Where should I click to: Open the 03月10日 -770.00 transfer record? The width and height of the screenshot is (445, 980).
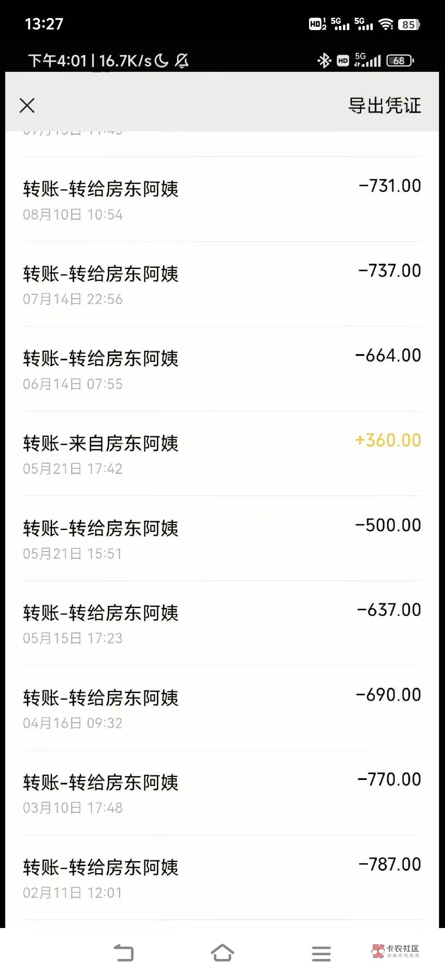(x=222, y=793)
